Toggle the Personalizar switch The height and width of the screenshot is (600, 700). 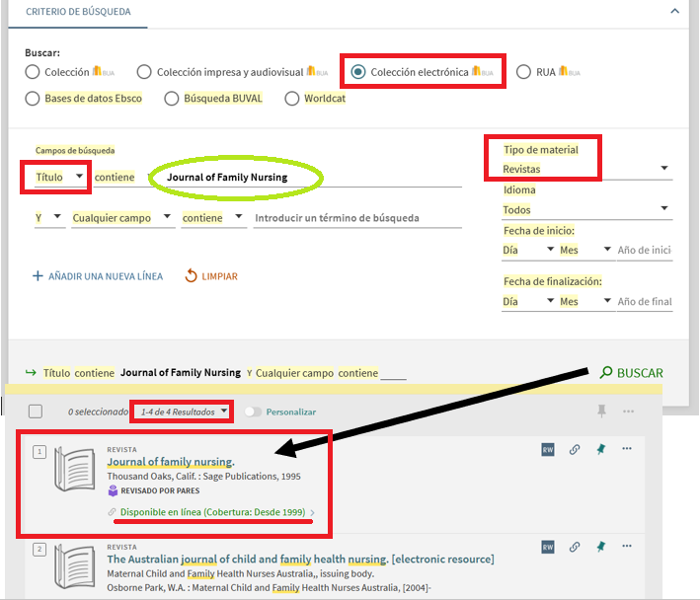[253, 412]
